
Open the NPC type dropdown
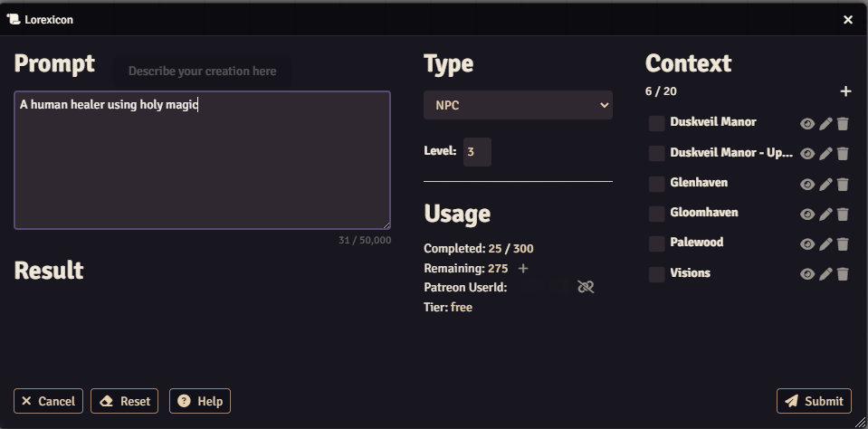518,105
